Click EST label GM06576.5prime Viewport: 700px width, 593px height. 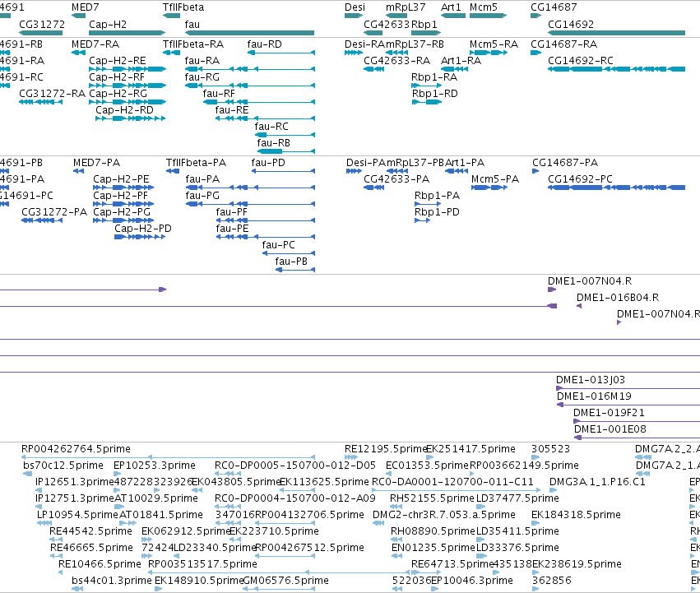(285, 581)
